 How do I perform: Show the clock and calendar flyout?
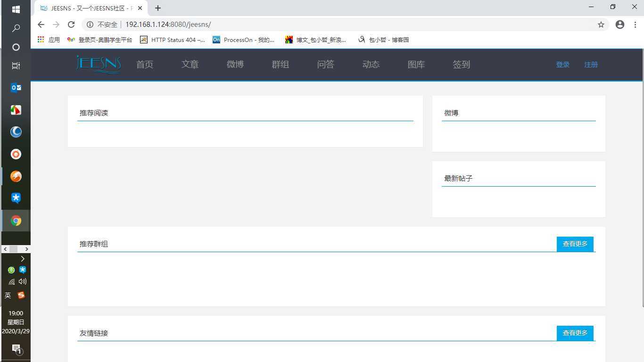coord(16,322)
